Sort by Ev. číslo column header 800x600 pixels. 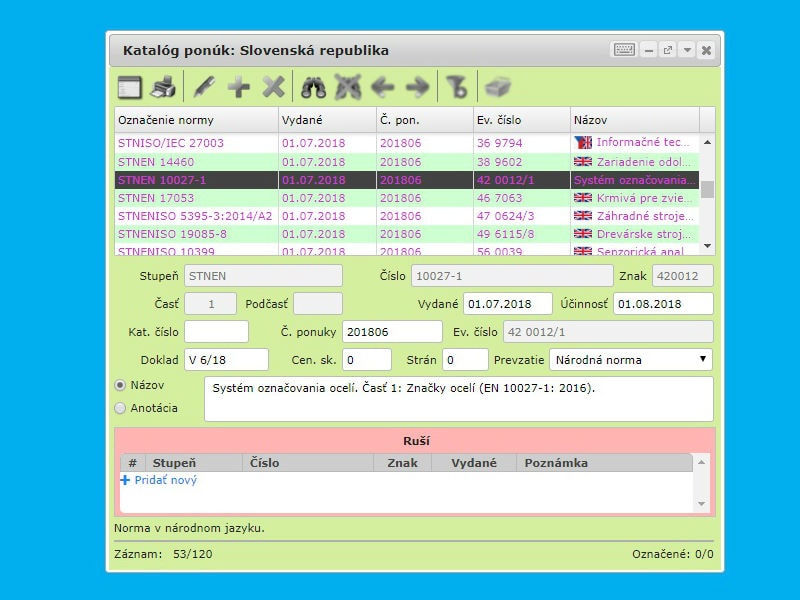(521, 120)
